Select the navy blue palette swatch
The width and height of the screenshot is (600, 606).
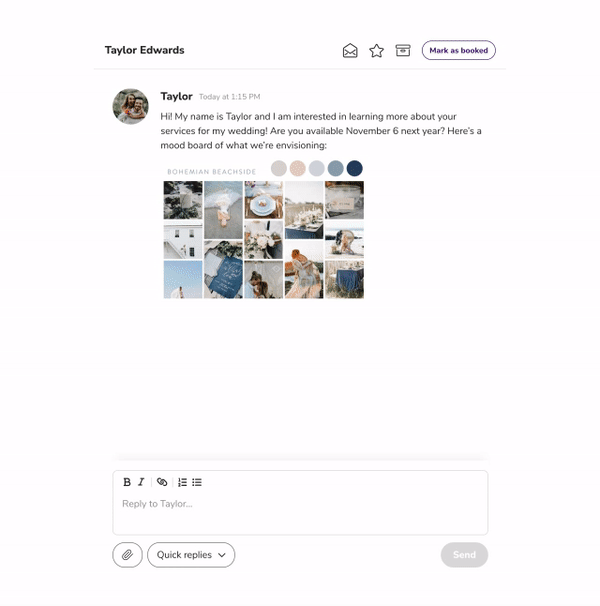pos(355,169)
